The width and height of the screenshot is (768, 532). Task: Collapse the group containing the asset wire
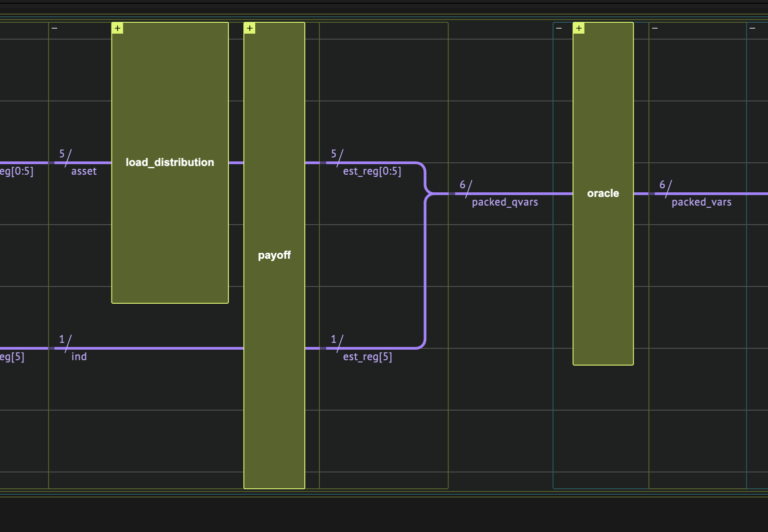coord(55,28)
